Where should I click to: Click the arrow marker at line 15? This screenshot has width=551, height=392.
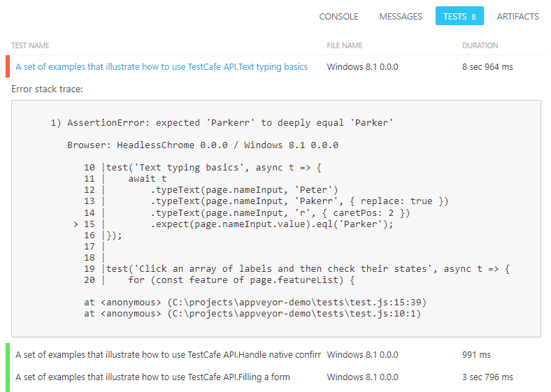75,224
